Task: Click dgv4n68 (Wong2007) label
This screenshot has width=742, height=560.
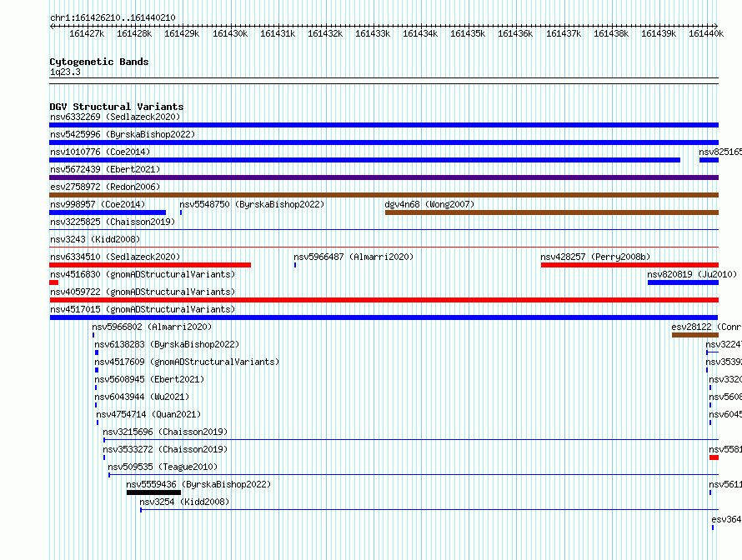Action: (x=429, y=204)
